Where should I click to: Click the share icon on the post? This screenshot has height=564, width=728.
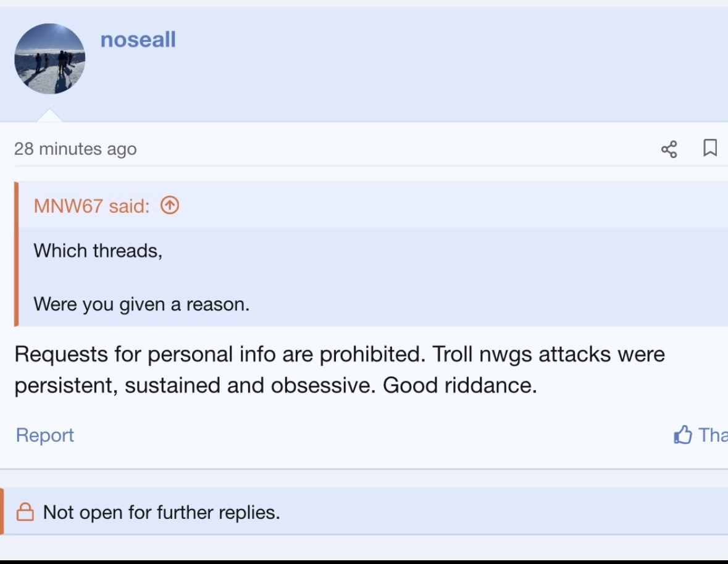click(669, 149)
